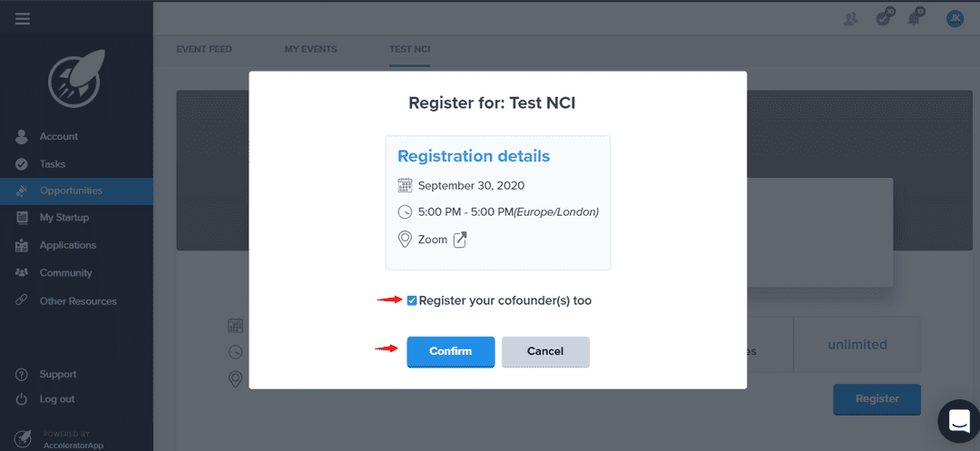The image size is (980, 451).
Task: Click the JK user avatar
Action: [x=955, y=18]
